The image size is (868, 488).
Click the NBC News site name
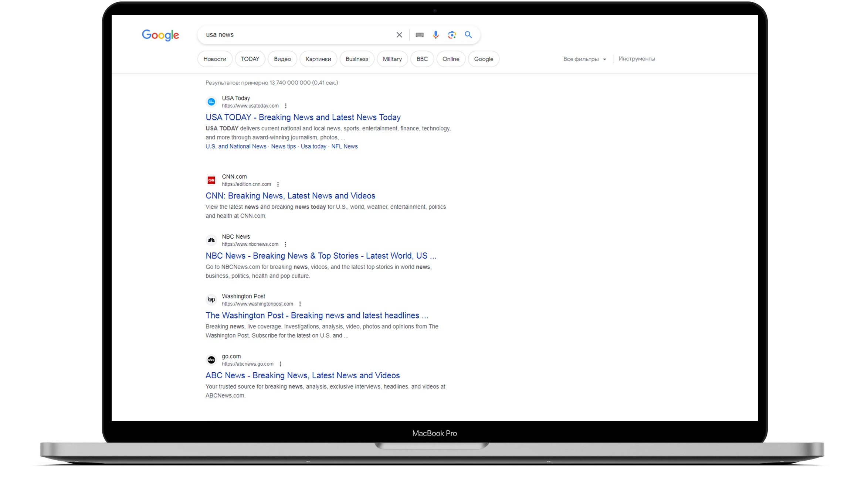(x=236, y=236)
